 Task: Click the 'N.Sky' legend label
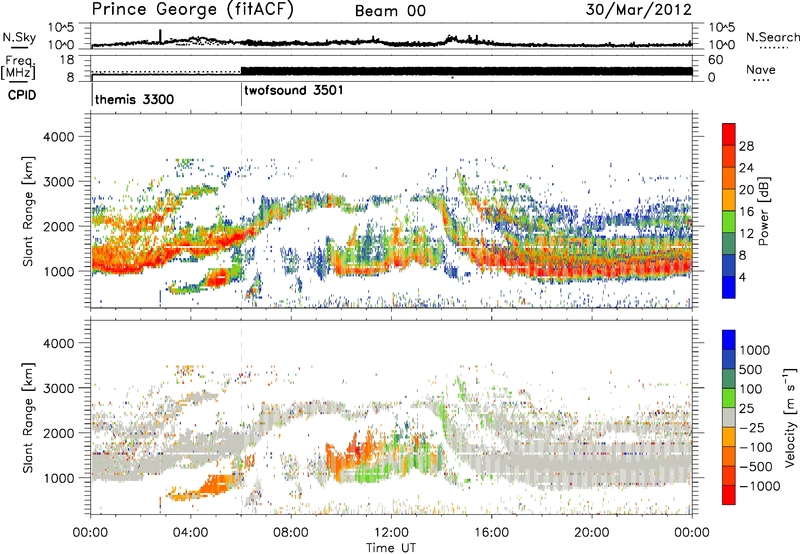click(x=19, y=37)
